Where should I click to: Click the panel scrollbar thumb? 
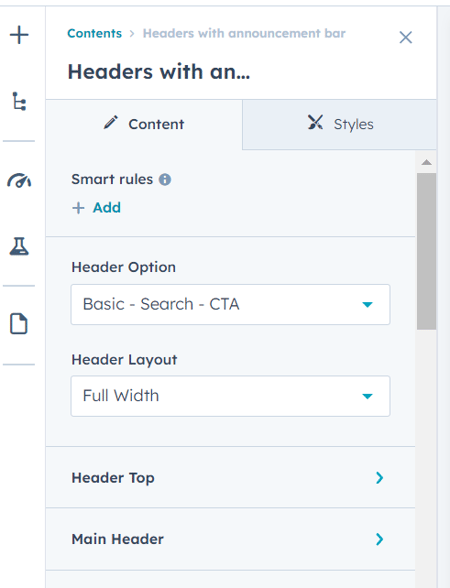pyautogui.click(x=426, y=251)
